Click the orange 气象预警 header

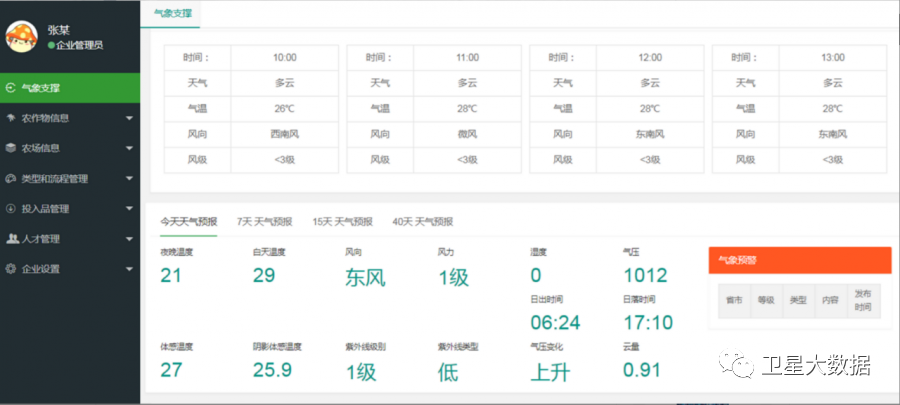(x=799, y=260)
